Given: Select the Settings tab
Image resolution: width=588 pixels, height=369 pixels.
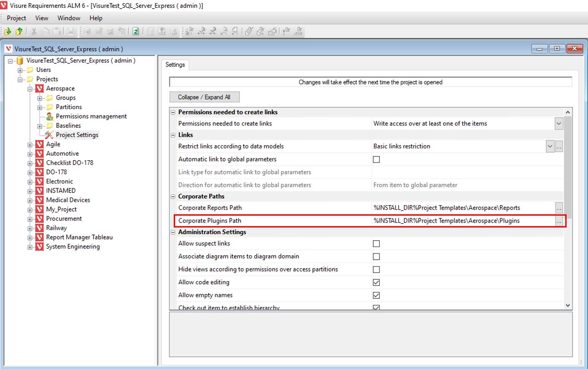Looking at the screenshot, I should coord(175,65).
